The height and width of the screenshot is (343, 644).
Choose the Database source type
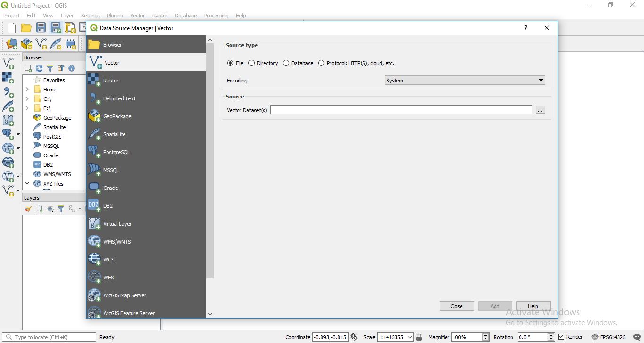point(286,63)
